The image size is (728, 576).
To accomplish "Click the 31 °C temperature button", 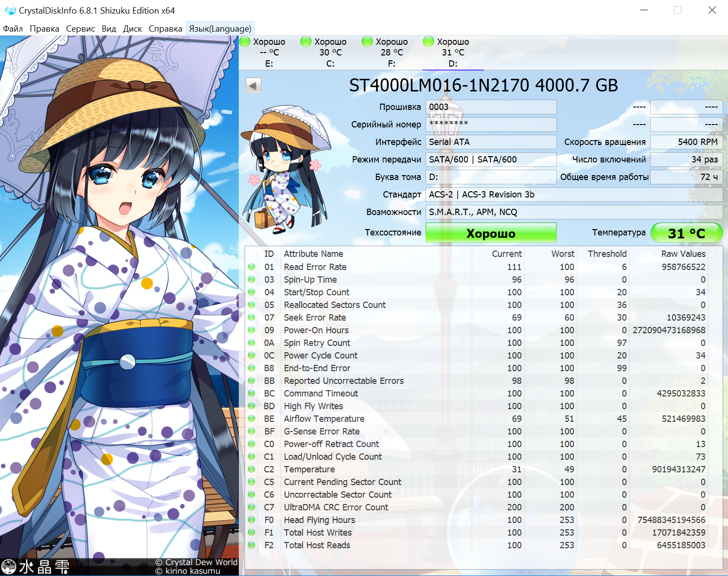I will coord(687,233).
